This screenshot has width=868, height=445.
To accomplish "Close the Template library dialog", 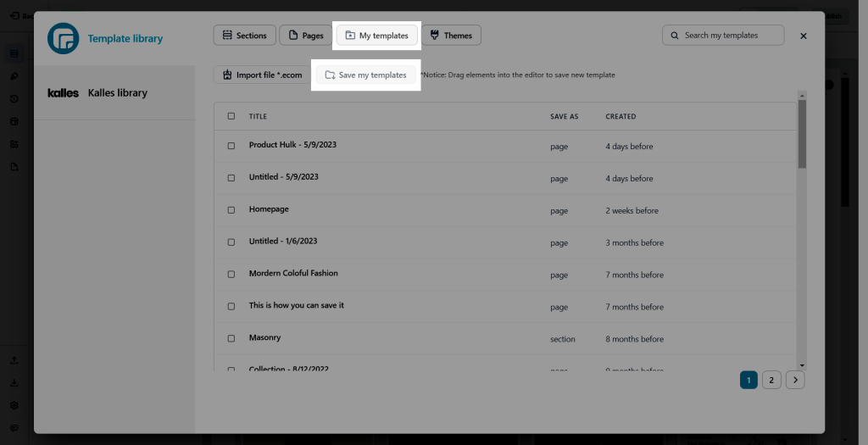I will 804,36.
